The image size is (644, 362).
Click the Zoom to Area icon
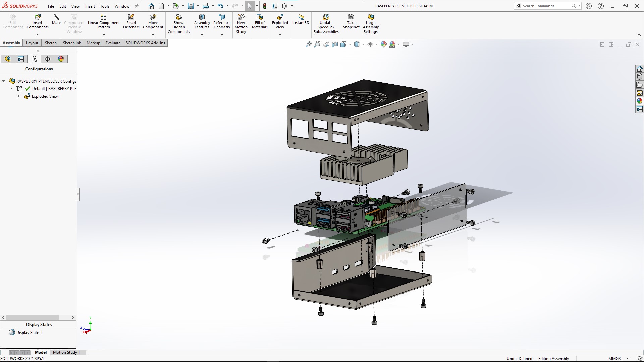317,44
